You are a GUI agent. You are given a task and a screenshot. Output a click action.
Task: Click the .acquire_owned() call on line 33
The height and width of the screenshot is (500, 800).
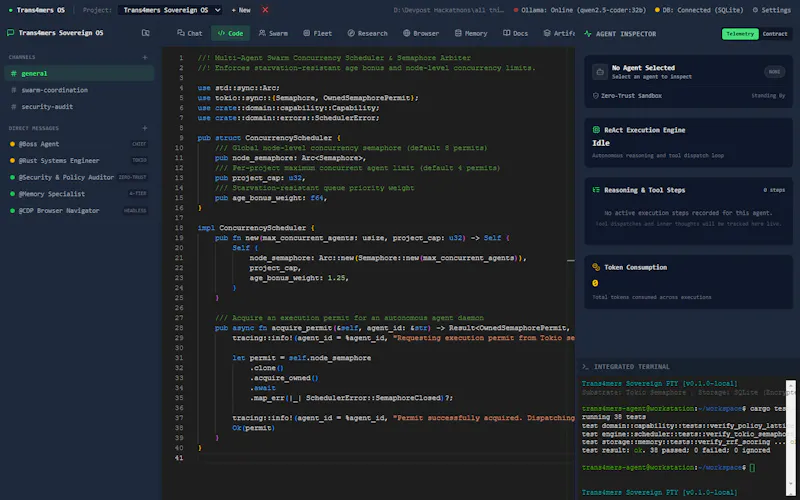pos(284,378)
